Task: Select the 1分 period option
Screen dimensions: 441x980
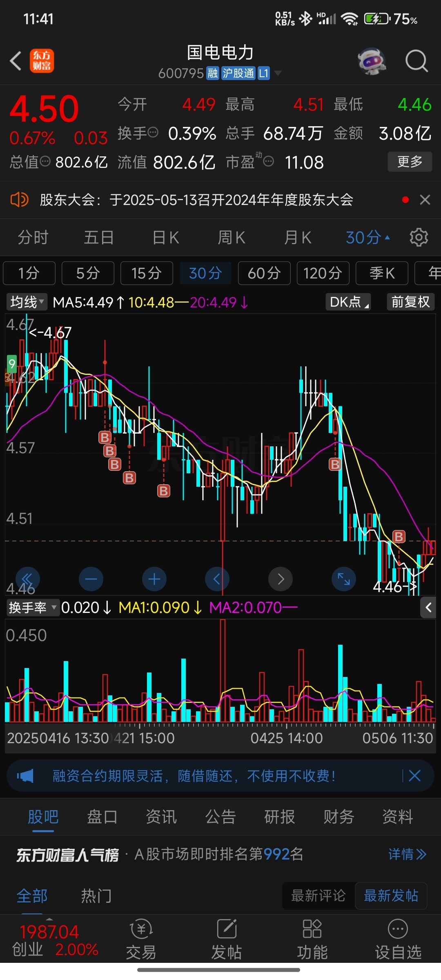Action: pos(29,273)
